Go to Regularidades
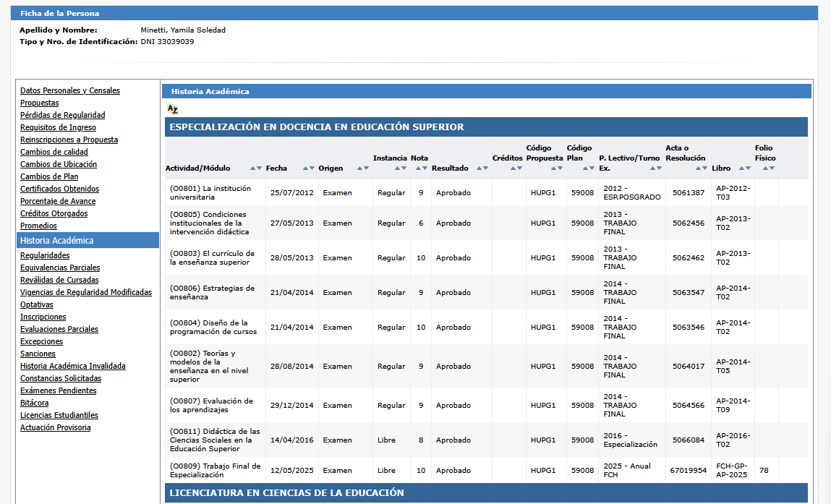The image size is (831, 504). tap(45, 255)
